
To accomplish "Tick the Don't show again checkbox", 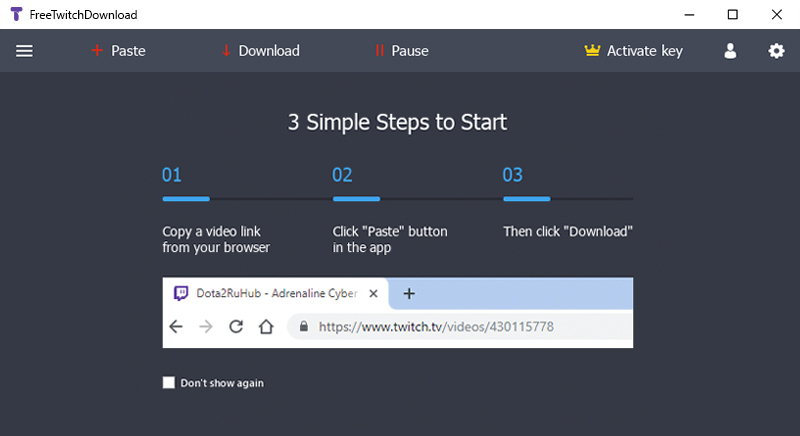I will point(168,382).
